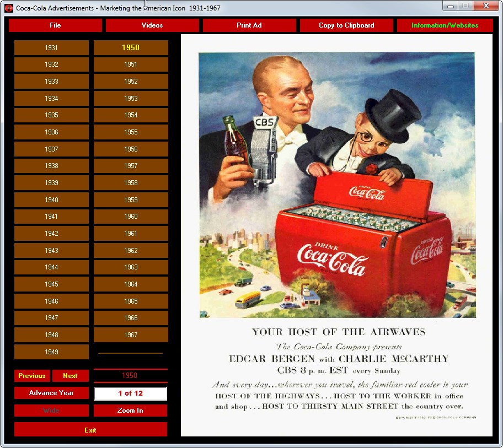
Task: Advance to the Next advertisement
Action: pyautogui.click(x=70, y=376)
